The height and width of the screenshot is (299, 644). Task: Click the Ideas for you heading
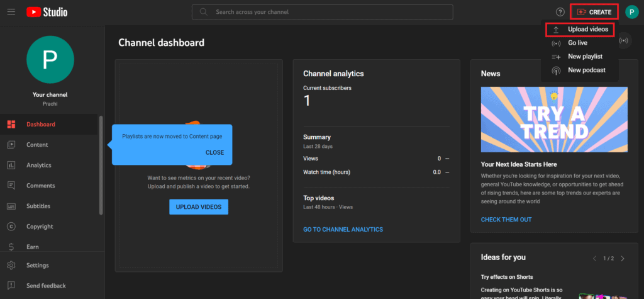click(x=503, y=257)
